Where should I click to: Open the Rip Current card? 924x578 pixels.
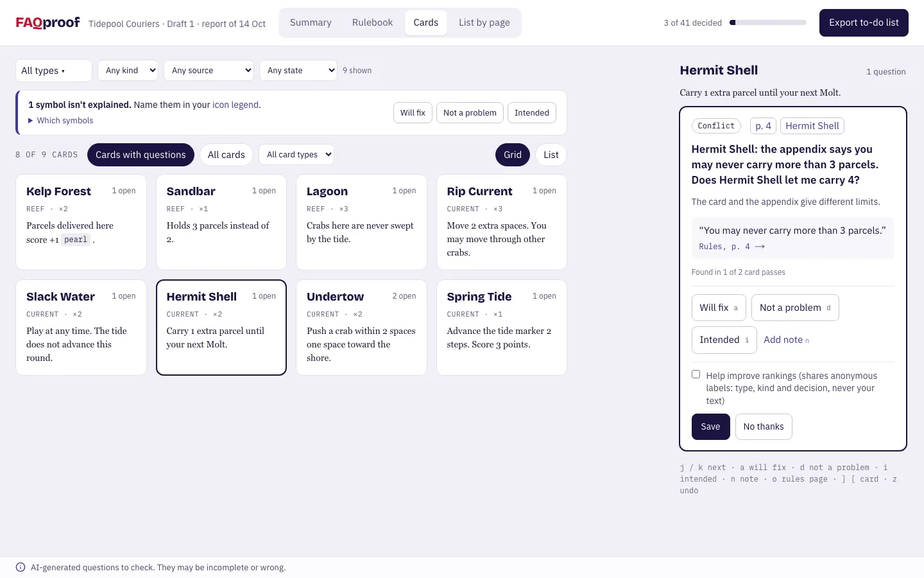point(502,222)
